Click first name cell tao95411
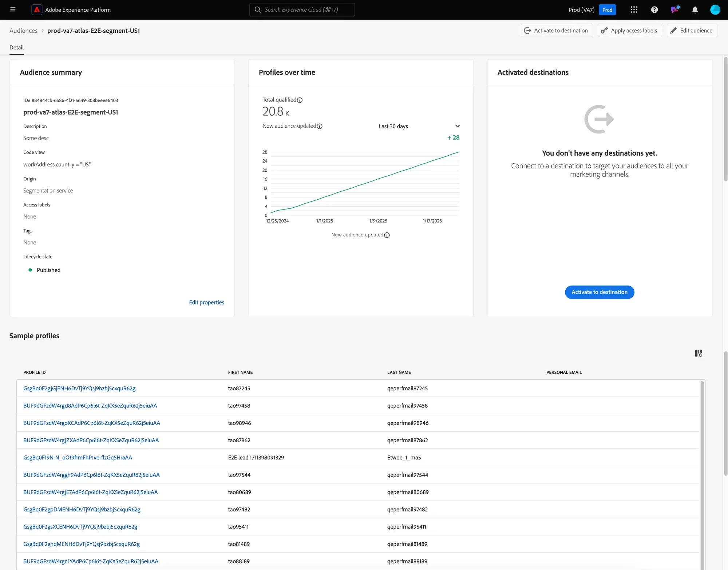 [238, 527]
